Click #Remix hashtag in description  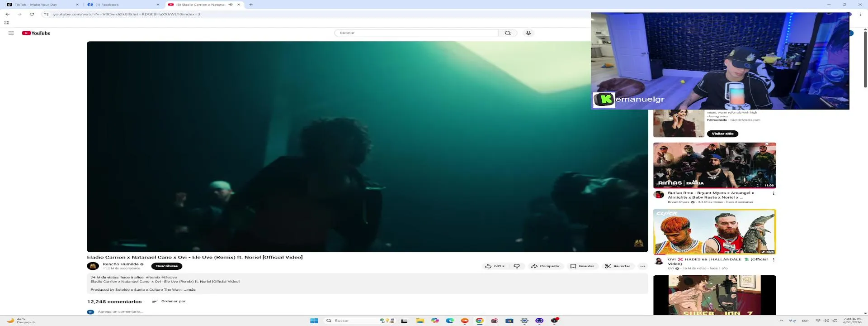[x=153, y=277]
